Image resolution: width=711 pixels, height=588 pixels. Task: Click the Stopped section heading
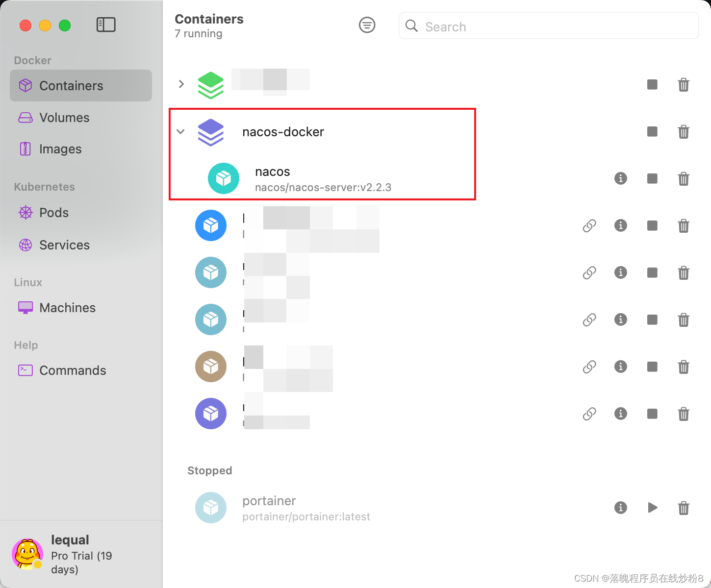pyautogui.click(x=210, y=470)
